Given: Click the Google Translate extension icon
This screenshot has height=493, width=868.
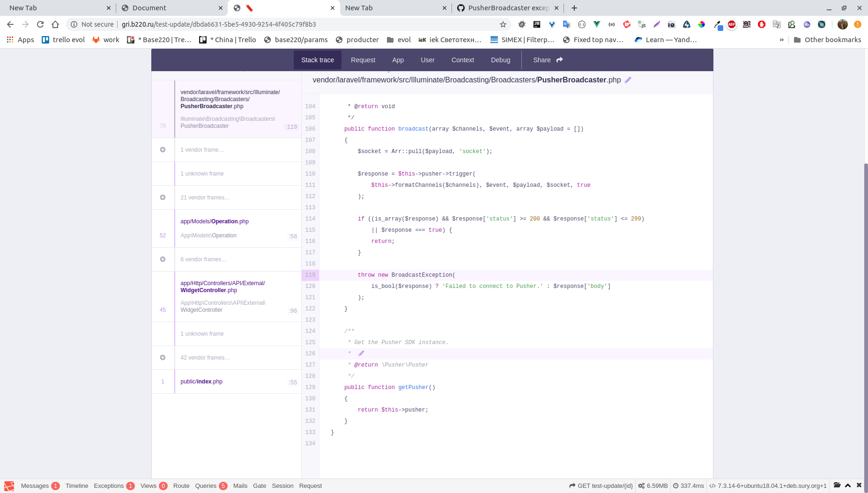Looking at the screenshot, I should (x=567, y=24).
